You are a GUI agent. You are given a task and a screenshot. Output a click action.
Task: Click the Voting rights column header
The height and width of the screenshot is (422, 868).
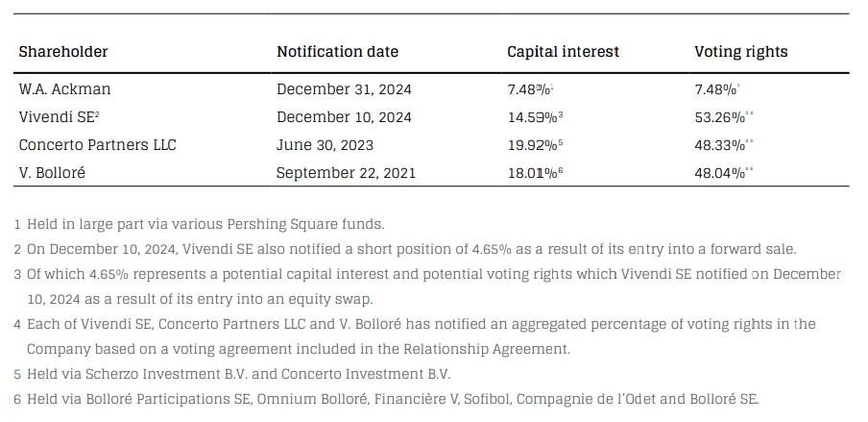pos(741,52)
